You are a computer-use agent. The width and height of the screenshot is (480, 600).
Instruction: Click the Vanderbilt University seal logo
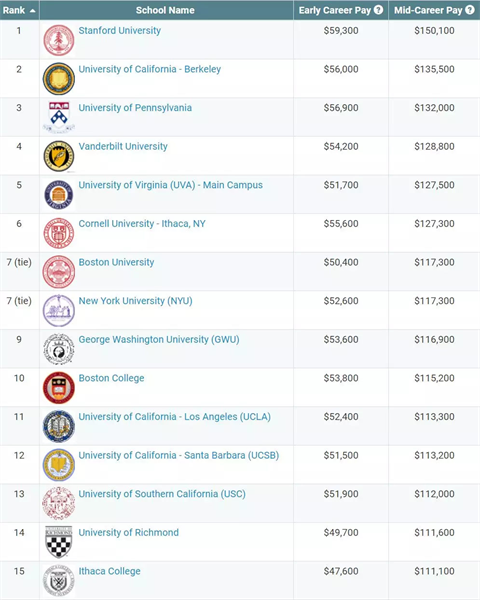[59, 156]
